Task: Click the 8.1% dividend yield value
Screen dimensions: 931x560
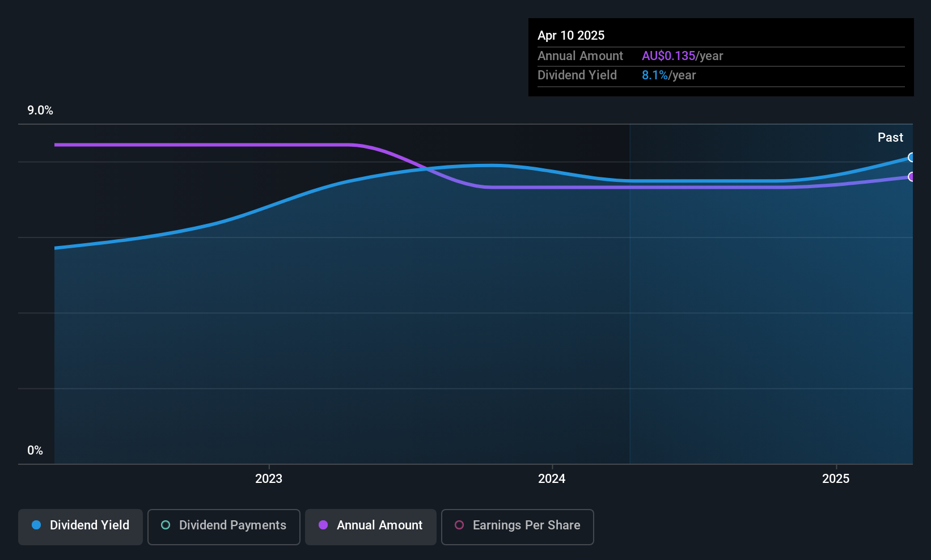Action: [655, 75]
